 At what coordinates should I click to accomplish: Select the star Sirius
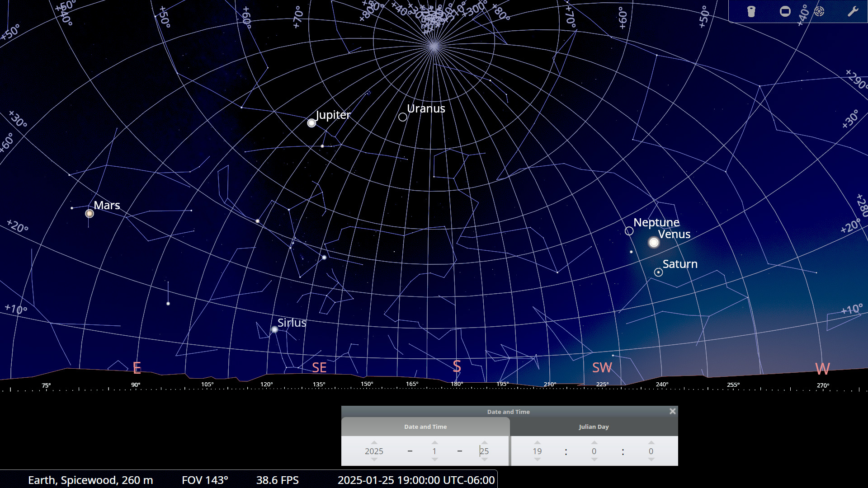tap(274, 329)
